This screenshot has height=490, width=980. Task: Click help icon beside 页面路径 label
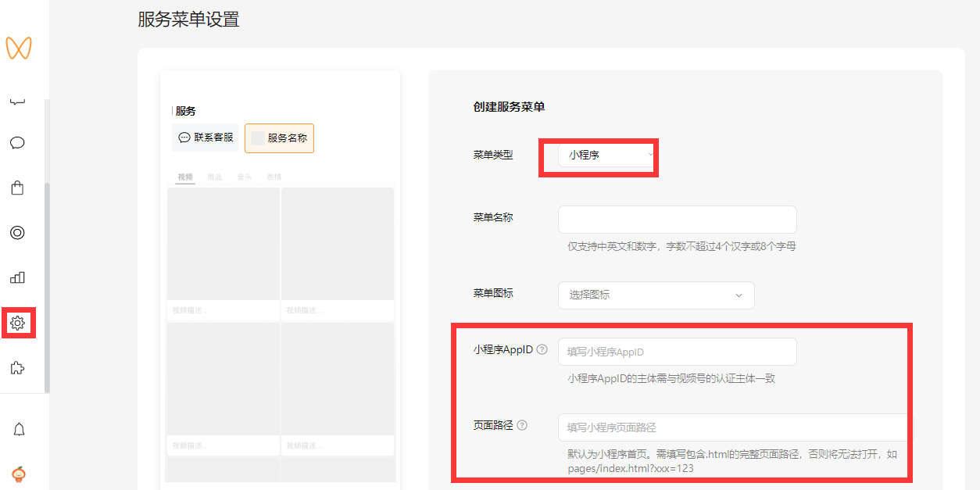coord(522,426)
